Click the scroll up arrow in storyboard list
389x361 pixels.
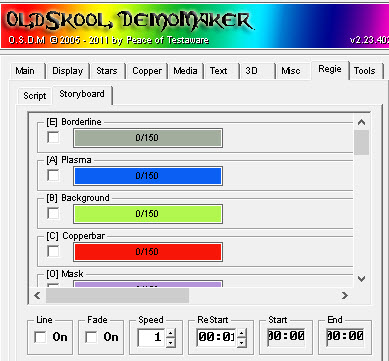tap(361, 122)
